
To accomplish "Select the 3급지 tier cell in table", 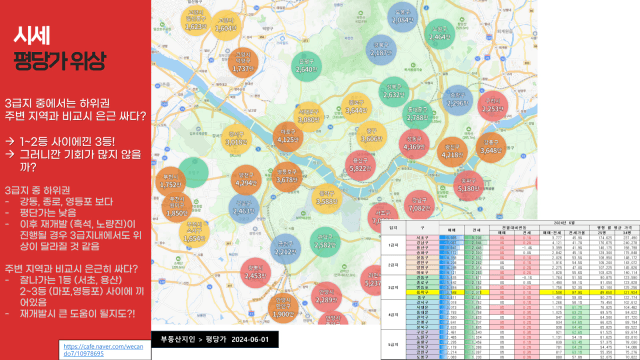I will (393, 287).
